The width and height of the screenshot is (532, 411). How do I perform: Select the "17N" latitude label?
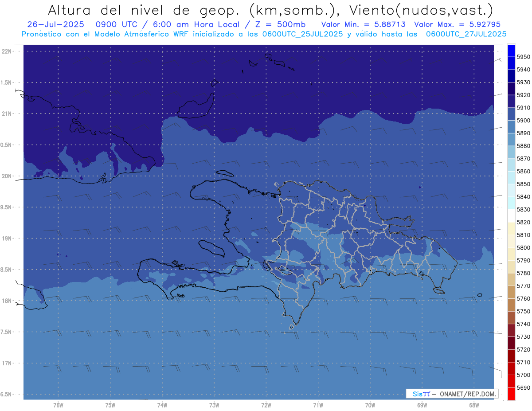7,363
